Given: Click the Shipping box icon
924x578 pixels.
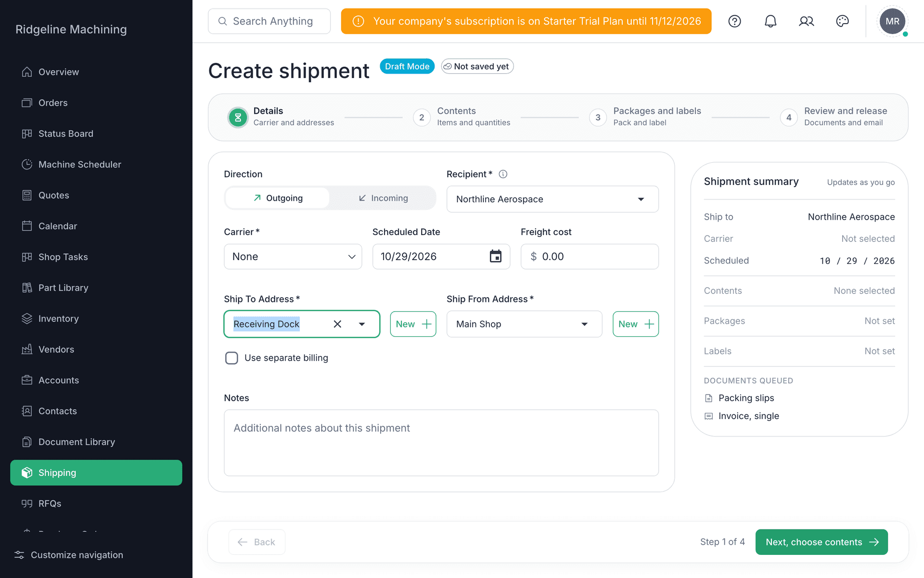Looking at the screenshot, I should click(x=27, y=473).
